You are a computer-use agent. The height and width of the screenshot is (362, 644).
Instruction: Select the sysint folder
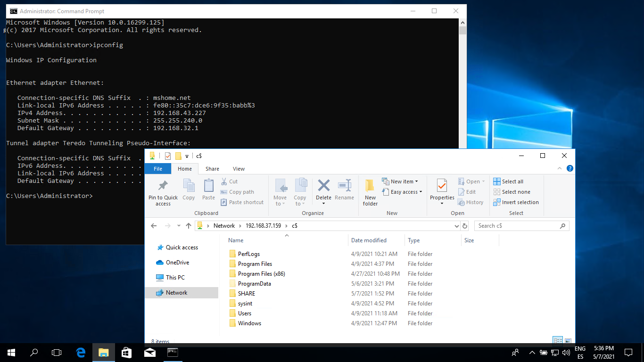pyautogui.click(x=245, y=304)
